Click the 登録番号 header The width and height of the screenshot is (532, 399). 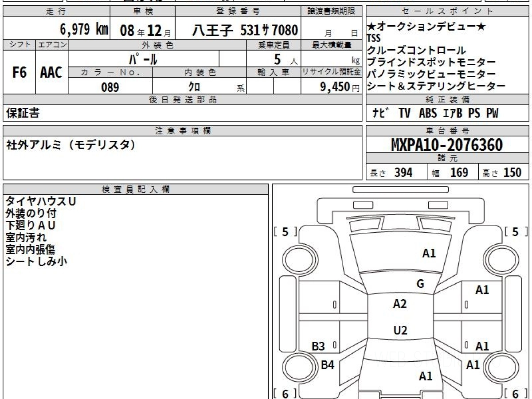[x=238, y=12]
